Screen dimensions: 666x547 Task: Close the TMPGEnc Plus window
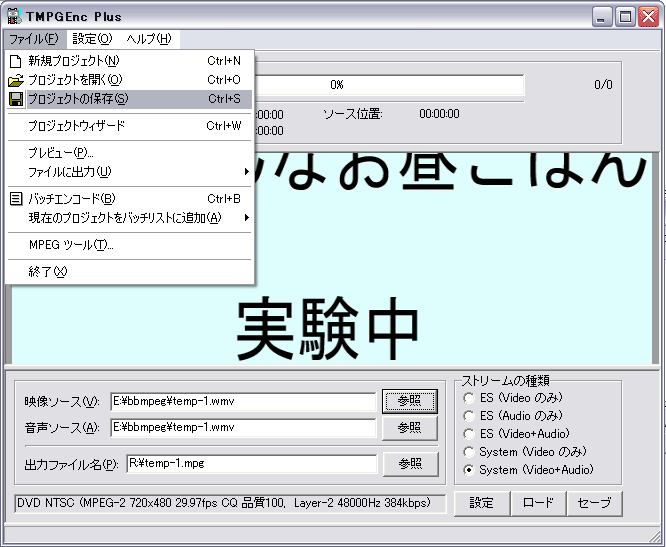[649, 17]
